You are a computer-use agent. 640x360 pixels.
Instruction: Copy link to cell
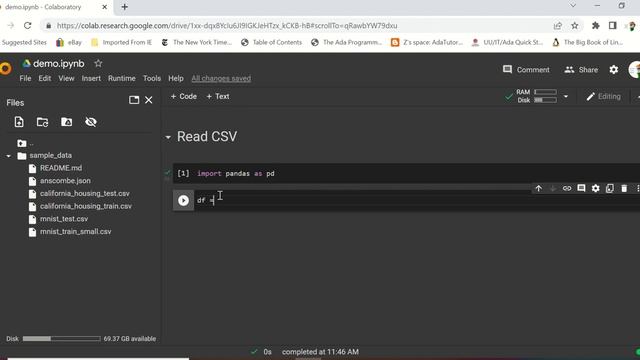pos(567,188)
